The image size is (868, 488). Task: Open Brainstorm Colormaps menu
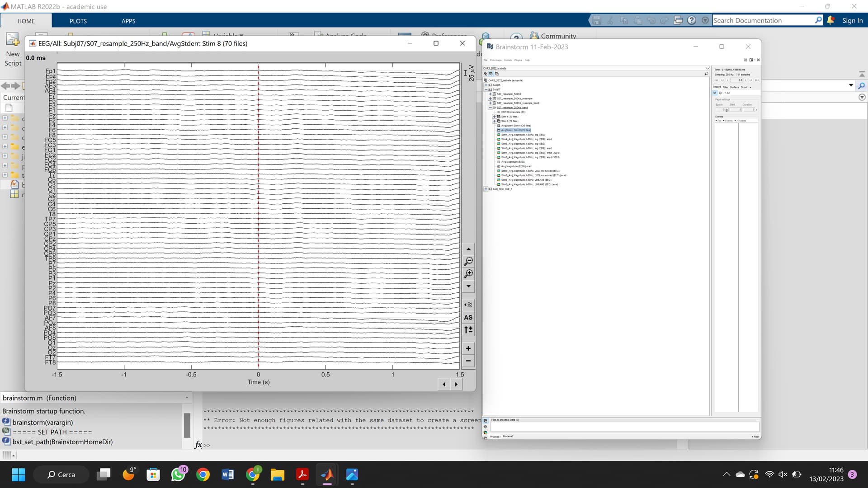point(495,60)
